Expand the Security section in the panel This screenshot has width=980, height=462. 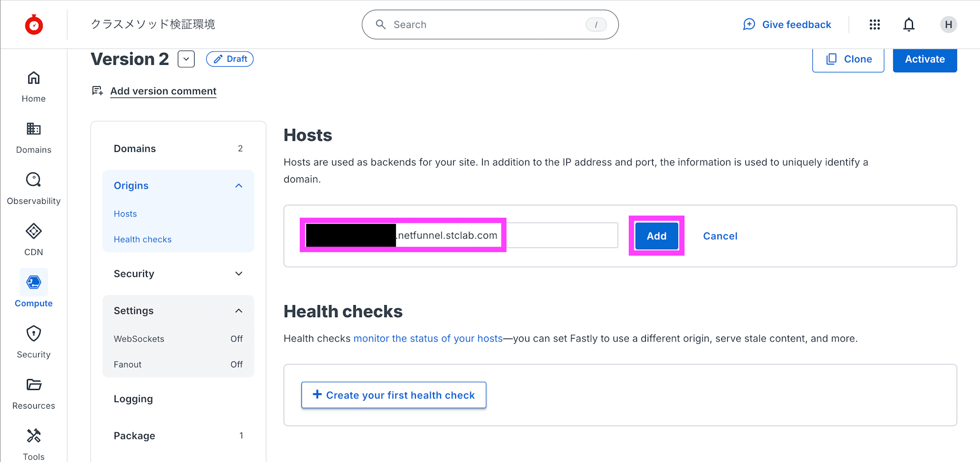pos(239,274)
